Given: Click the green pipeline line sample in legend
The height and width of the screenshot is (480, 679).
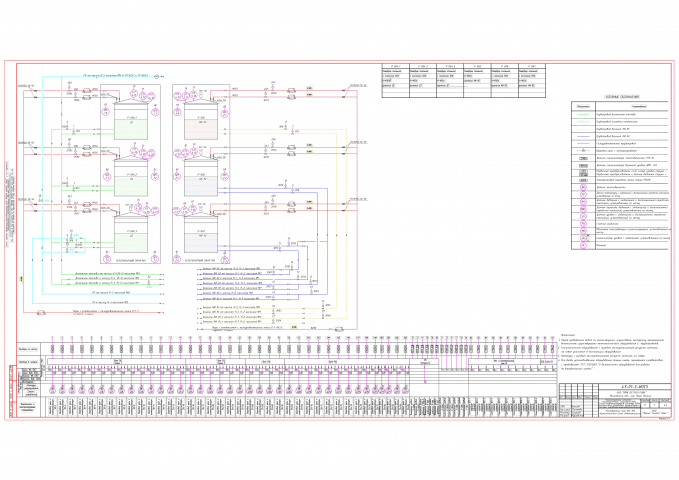Looking at the screenshot, I should [x=583, y=114].
